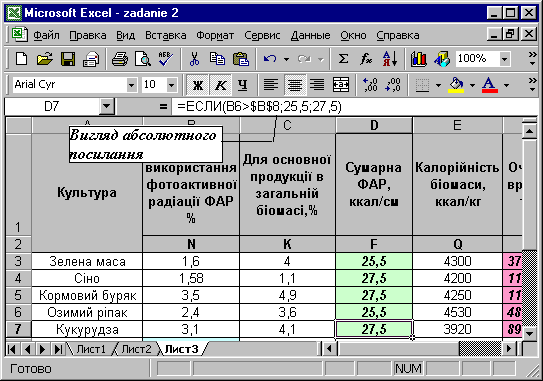Viewport: 543px width, 381px height.
Task: Open the Правка menu
Action: tap(88, 35)
